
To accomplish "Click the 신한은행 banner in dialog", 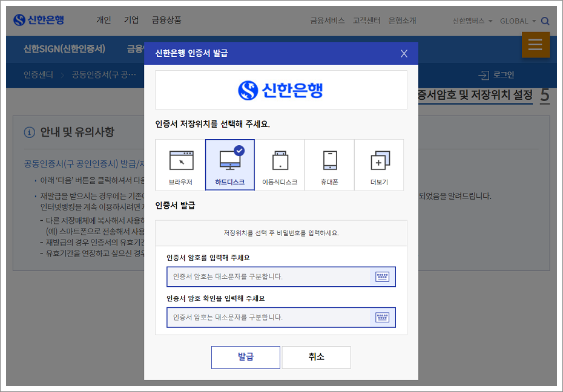I will (x=281, y=90).
